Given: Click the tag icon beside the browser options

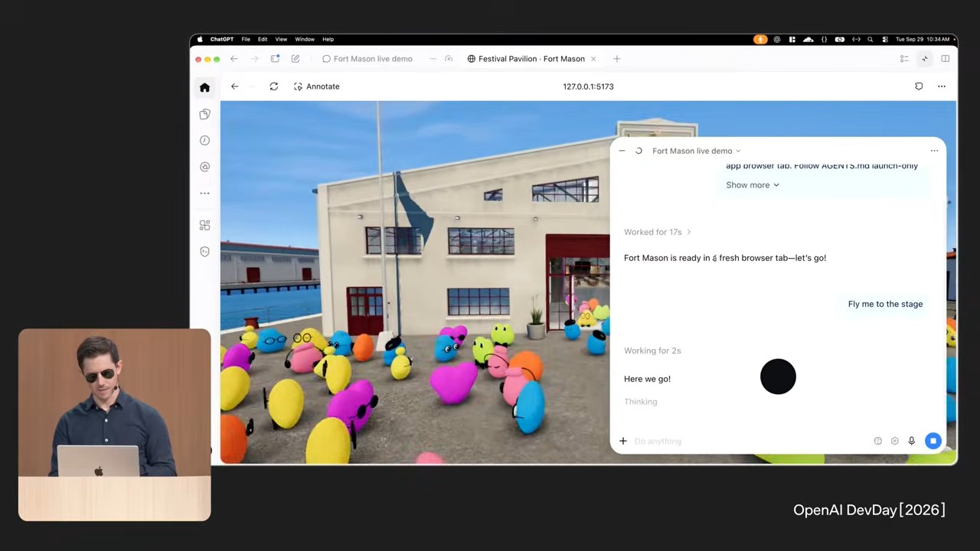Looking at the screenshot, I should coord(919,86).
